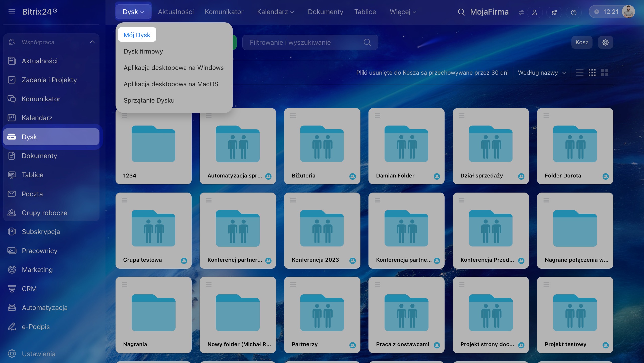Screen dimensions: 644x363
Task: Open the help question mark icon
Action: [x=573, y=12]
